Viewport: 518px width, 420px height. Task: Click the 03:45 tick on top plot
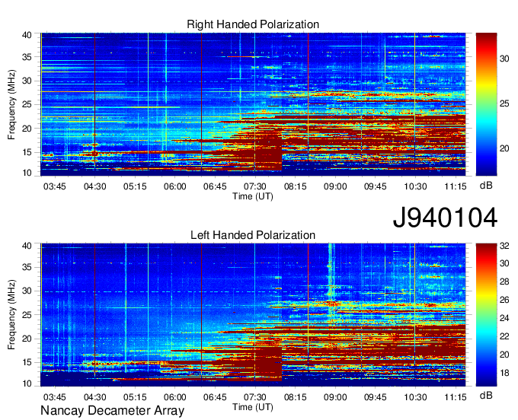(55, 186)
